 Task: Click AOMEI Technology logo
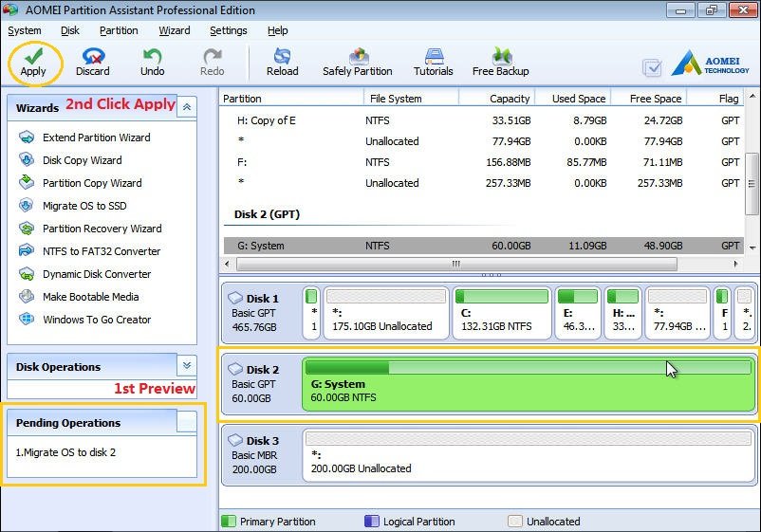pos(710,63)
